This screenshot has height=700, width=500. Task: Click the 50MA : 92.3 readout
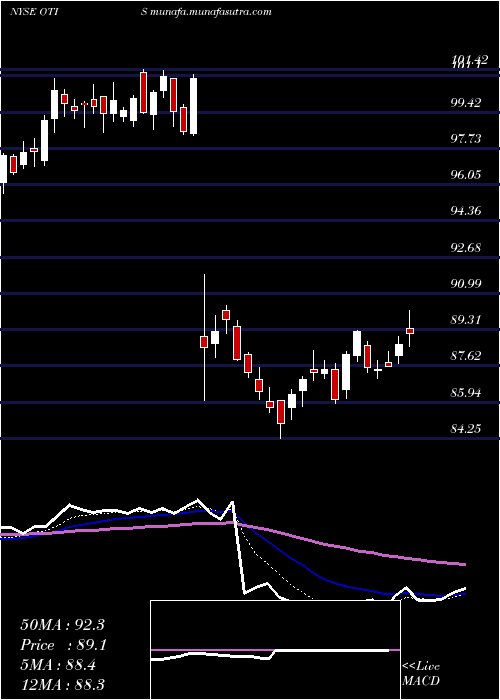[x=62, y=625]
